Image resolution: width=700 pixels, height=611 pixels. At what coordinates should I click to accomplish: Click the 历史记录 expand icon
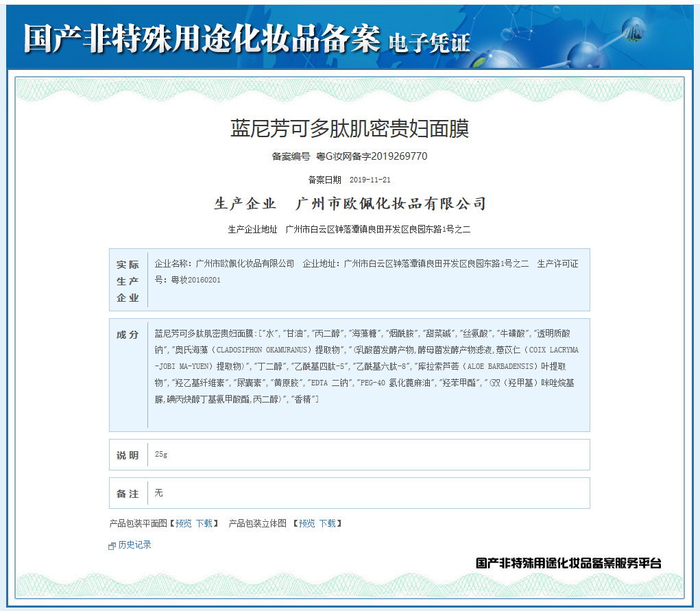[112, 546]
